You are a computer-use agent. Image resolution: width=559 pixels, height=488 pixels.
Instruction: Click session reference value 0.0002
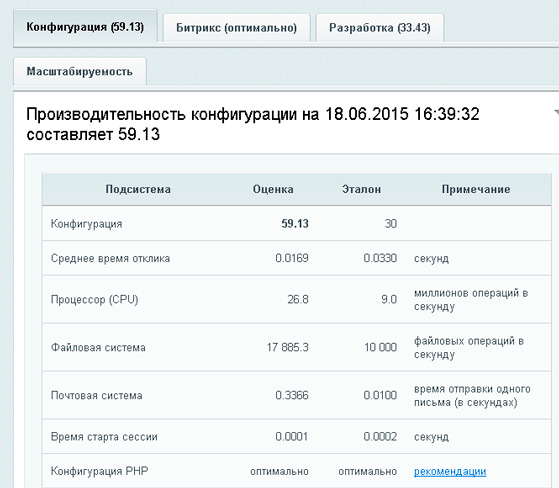tap(380, 437)
